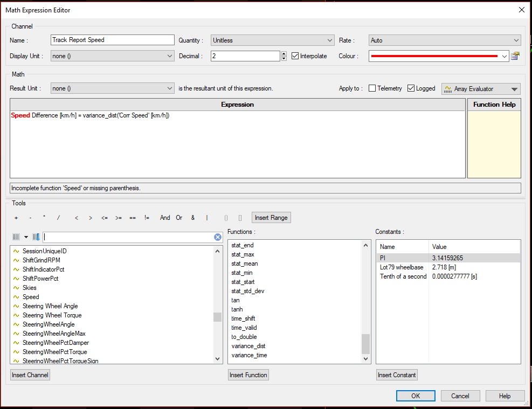Click inside the Expression text area

[x=238, y=144]
